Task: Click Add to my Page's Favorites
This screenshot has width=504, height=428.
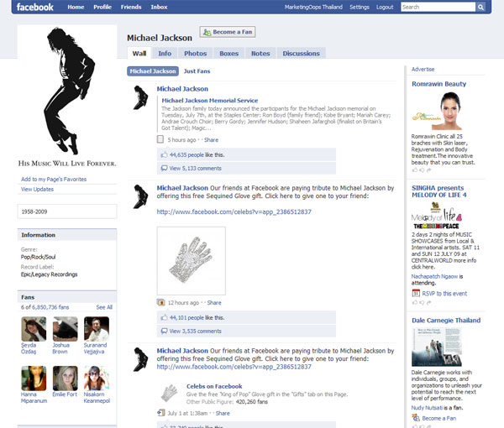Action: click(54, 179)
